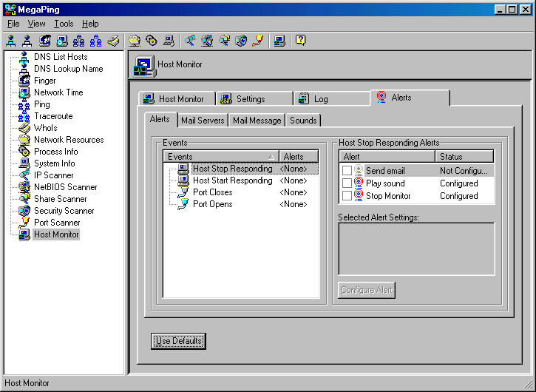Choose Finger in the left tree

(x=45, y=81)
